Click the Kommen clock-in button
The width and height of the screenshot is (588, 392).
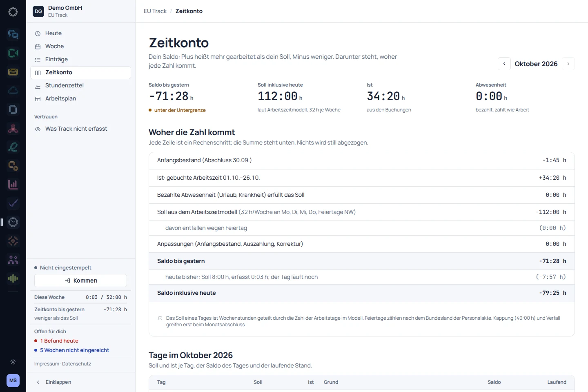pyautogui.click(x=81, y=281)
